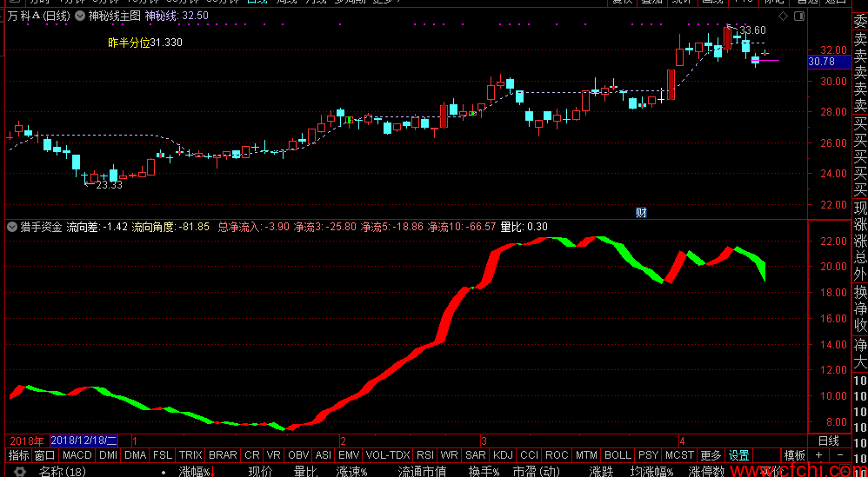Viewport: 868px width, 477px height.
Task: Open the gear settings icon beside 名称(18)
Action: click(20, 472)
